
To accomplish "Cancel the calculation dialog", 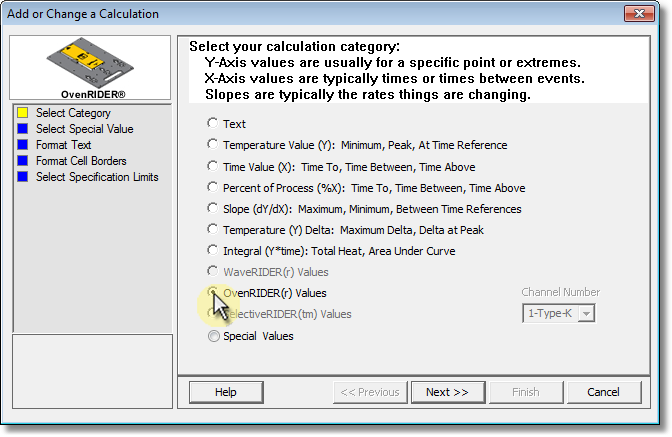I will coord(604,392).
